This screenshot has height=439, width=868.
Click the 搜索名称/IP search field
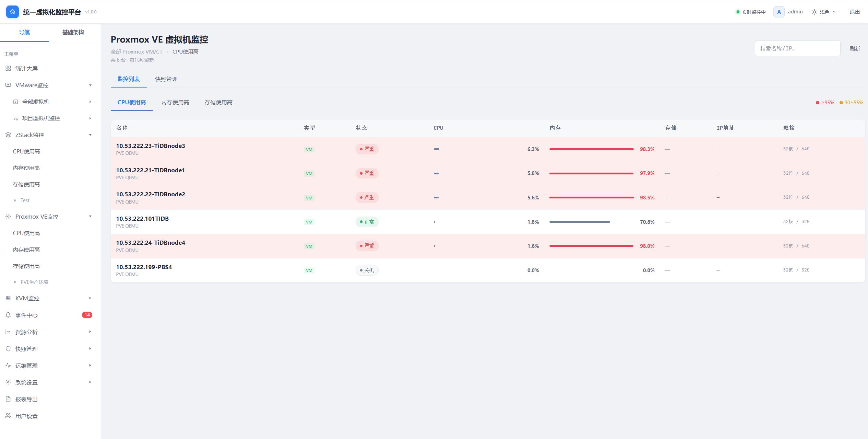[797, 48]
